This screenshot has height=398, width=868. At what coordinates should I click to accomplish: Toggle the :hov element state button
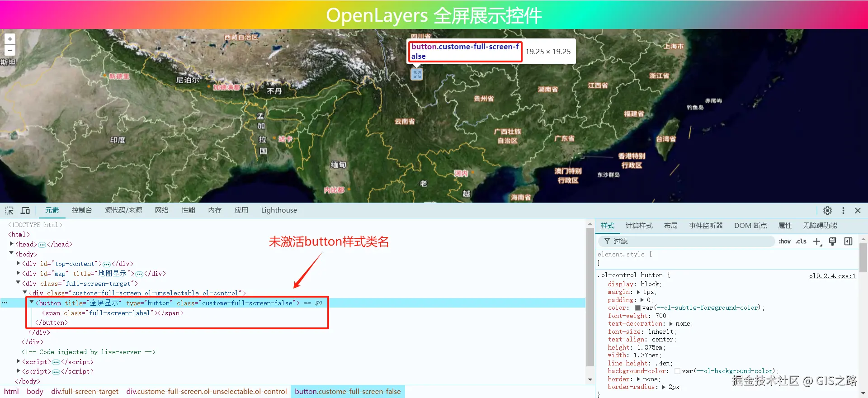click(x=785, y=242)
